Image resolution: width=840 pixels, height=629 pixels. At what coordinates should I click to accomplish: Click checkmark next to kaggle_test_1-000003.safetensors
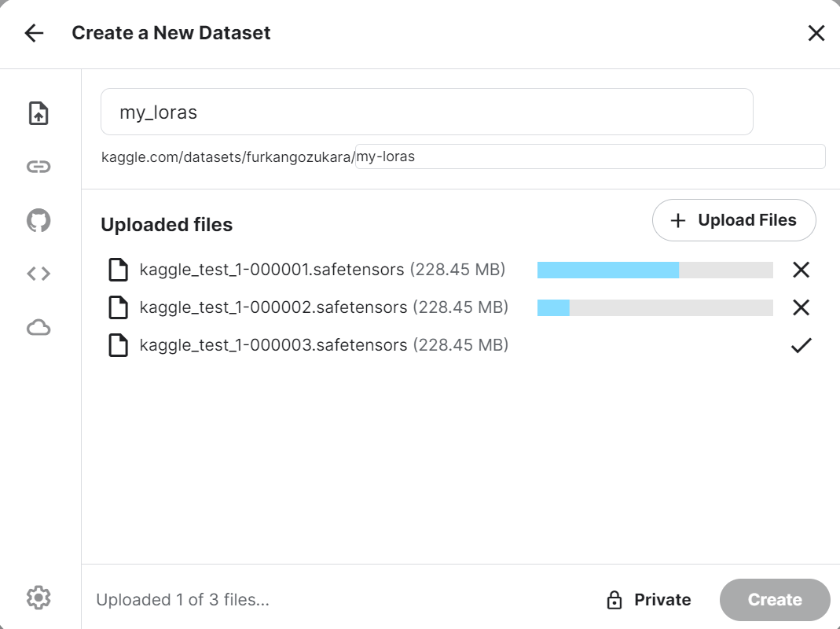click(x=801, y=345)
